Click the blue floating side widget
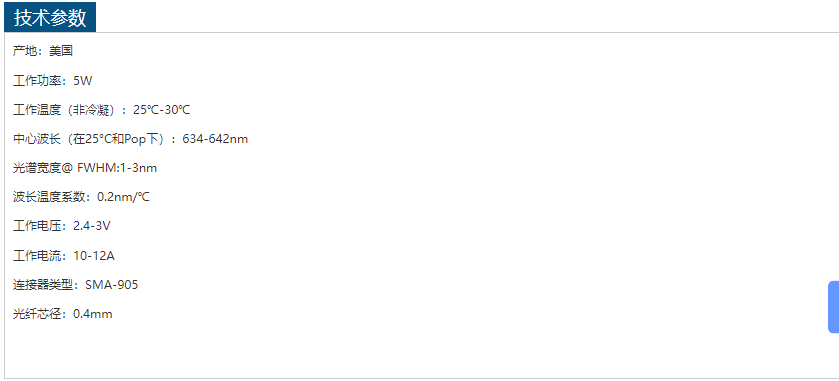839x381 pixels. [x=834, y=307]
